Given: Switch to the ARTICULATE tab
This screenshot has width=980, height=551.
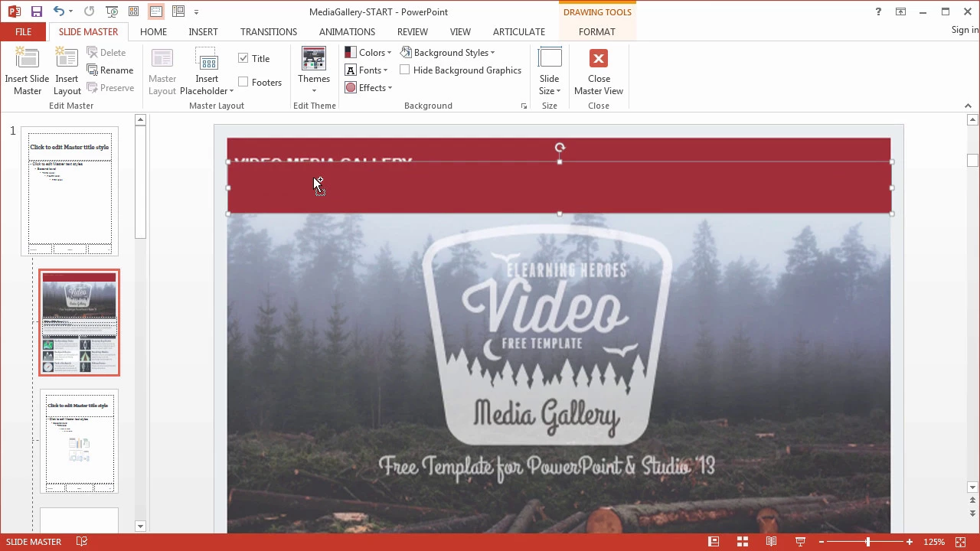Looking at the screenshot, I should 519,31.
